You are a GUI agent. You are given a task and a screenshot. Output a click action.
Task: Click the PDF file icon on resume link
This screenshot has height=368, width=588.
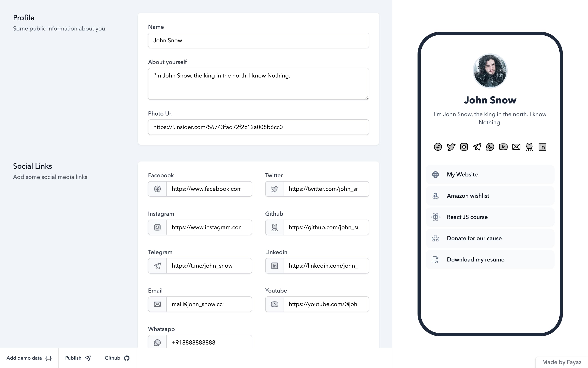click(x=435, y=259)
